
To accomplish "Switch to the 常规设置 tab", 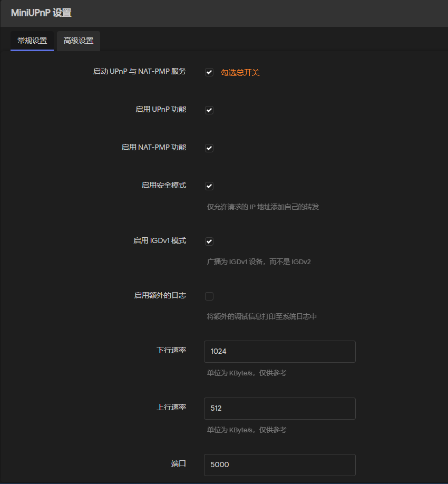I will click(x=32, y=41).
